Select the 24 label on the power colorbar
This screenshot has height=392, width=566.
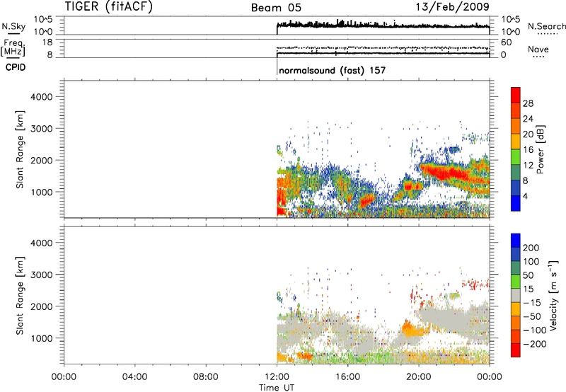(528, 119)
